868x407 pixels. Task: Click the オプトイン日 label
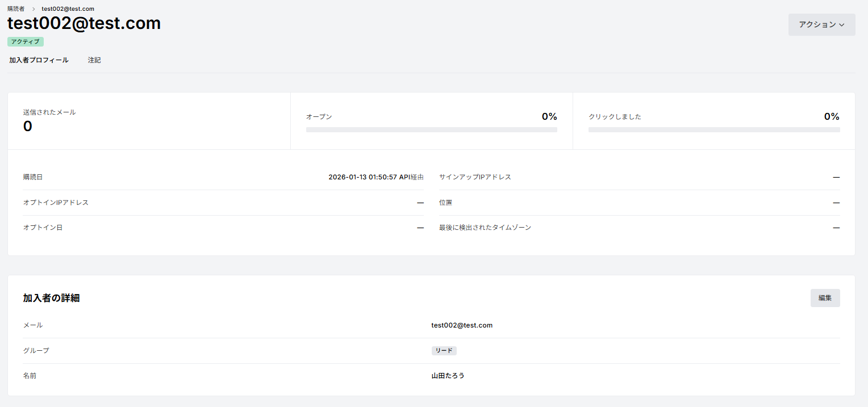(43, 228)
